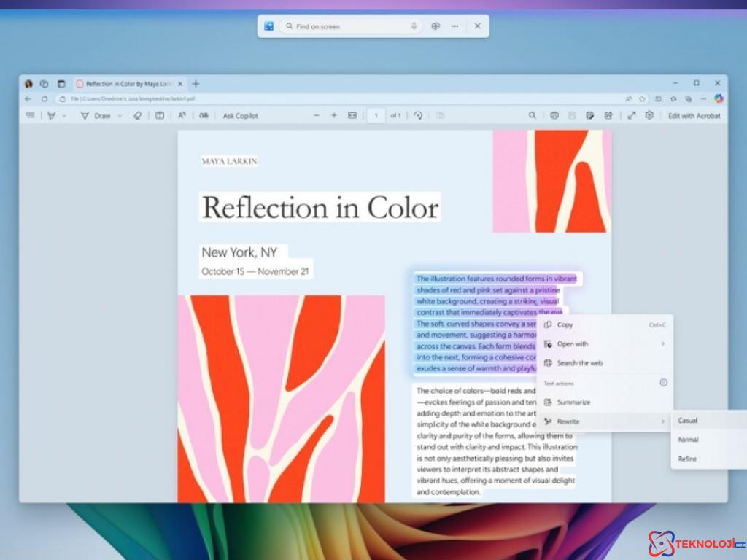Screen dimensions: 747x560
Task: Rotate the PDF page with the rotate icon
Action: click(x=417, y=115)
